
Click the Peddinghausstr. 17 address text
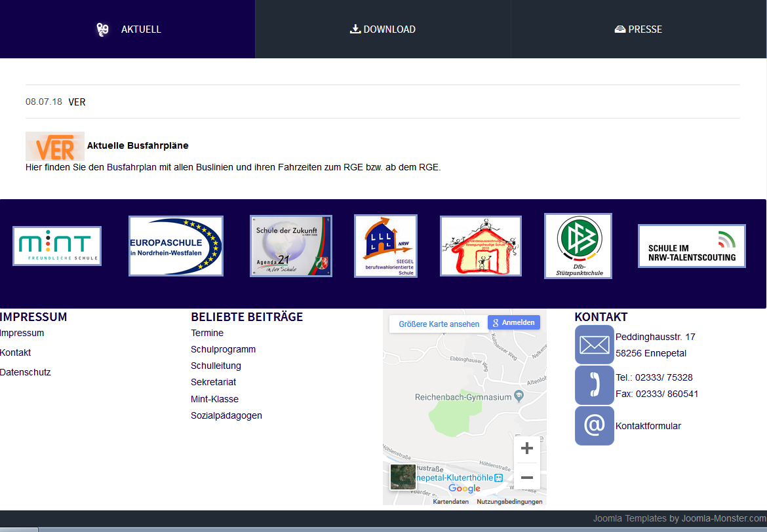(656, 337)
